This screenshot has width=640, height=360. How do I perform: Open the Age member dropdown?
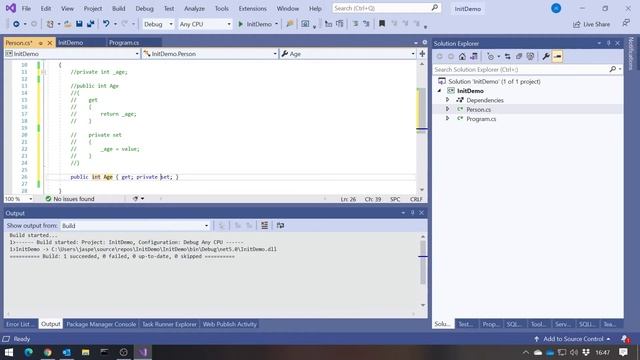347,54
